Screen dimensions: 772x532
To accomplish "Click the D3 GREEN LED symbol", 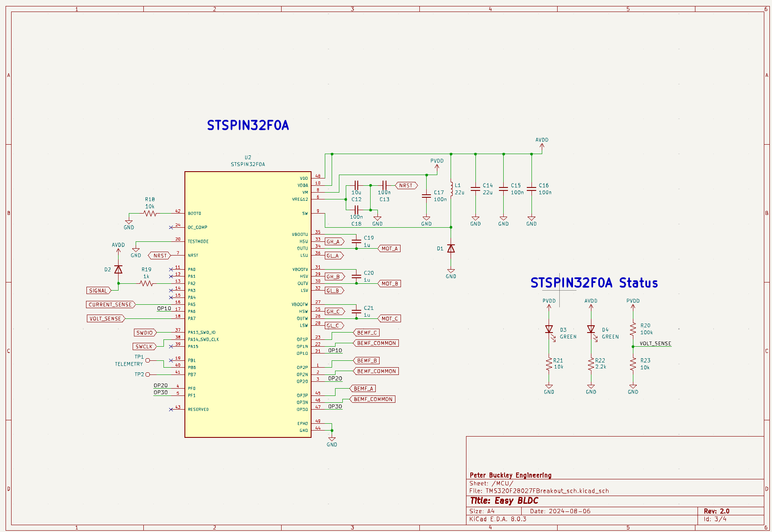I will pos(549,330).
